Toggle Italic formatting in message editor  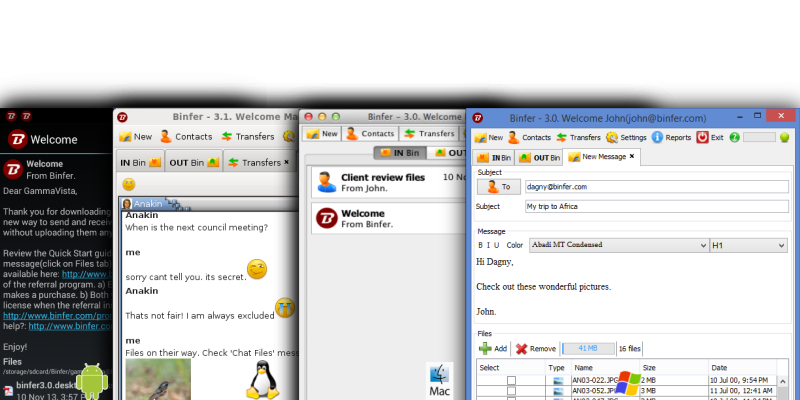coord(488,245)
